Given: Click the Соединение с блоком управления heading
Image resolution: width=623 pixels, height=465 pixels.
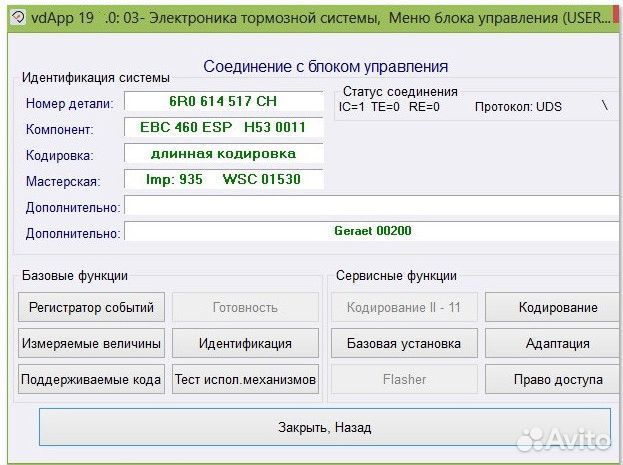Looking at the screenshot, I should (x=325, y=67).
